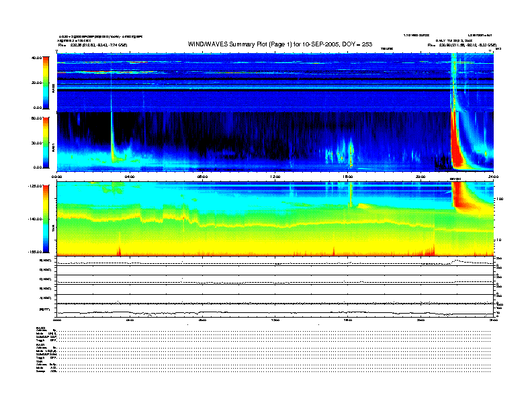Click the -140.00 color scale label
The width and height of the screenshot is (532, 411).
coord(35,219)
